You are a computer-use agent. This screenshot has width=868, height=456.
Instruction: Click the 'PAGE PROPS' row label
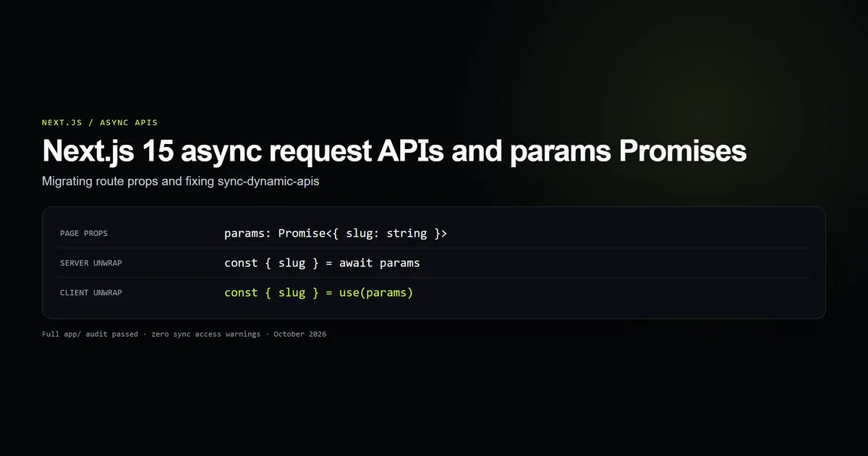84,233
